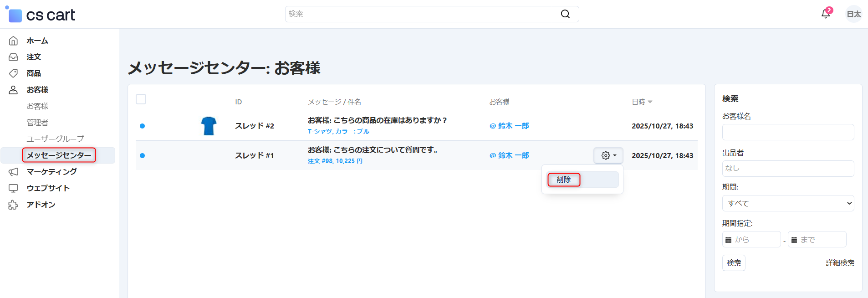The image size is (868, 298).
Task: Click the search magnifier icon in top bar
Action: coord(565,14)
